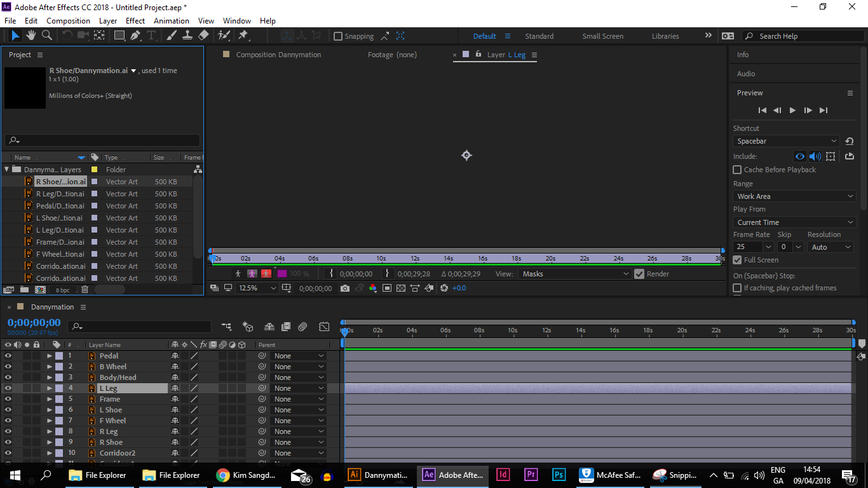Click Reset Exposure icon in viewer

(444, 288)
